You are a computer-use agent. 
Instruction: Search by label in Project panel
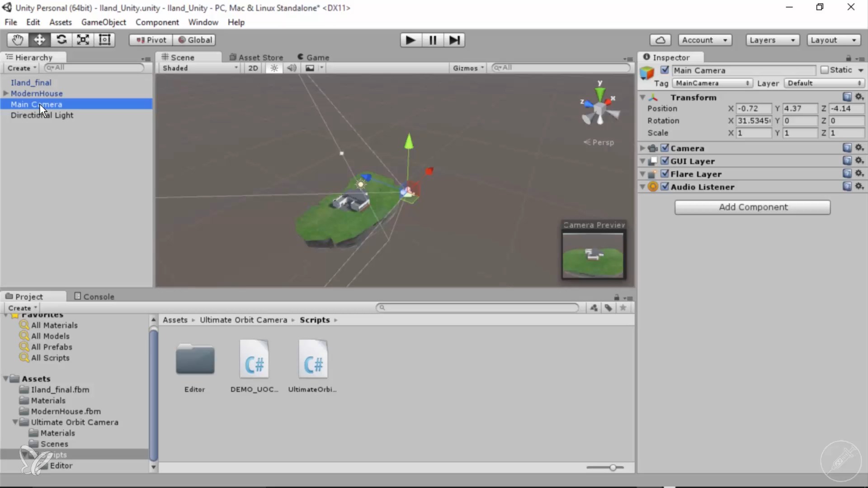pos(609,308)
